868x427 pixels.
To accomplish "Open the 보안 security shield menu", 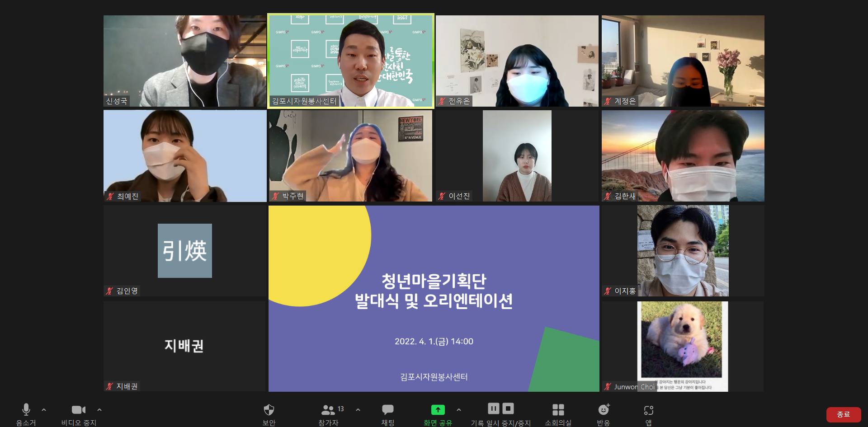I will coord(269,410).
